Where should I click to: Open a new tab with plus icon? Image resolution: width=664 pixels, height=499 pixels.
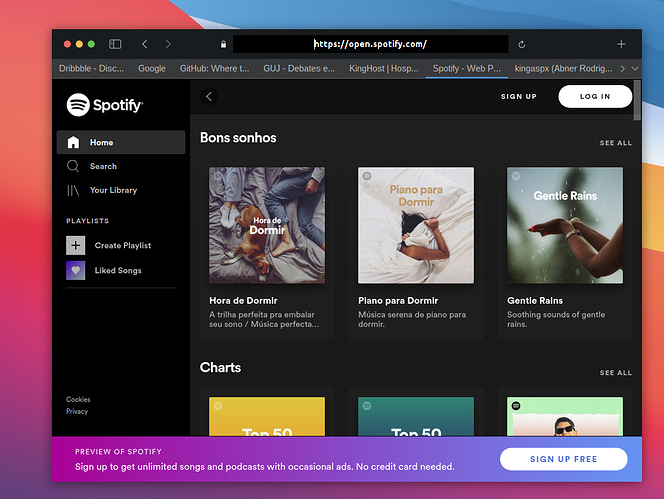[621, 44]
